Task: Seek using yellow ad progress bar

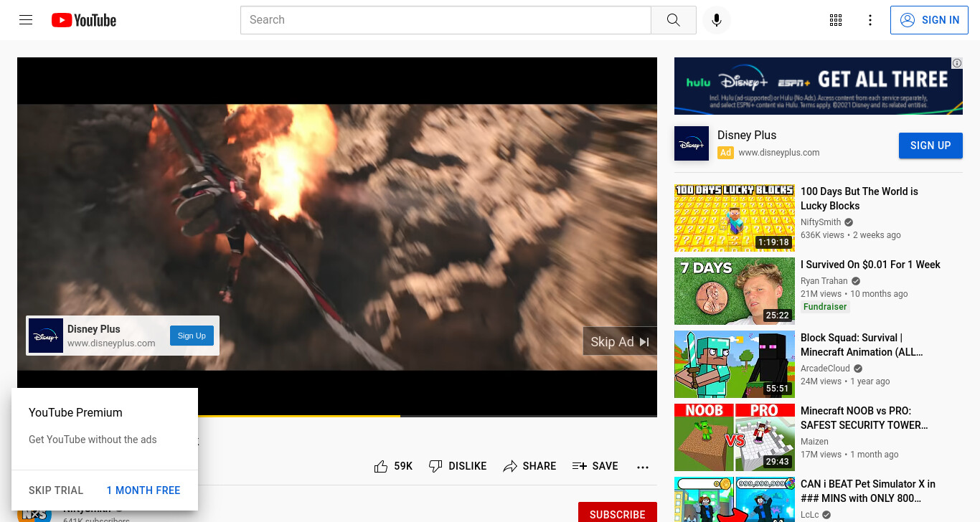Action: 299,416
